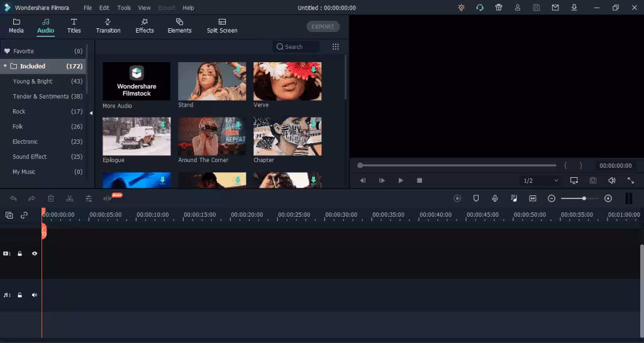Click the timeline undo icon

click(13, 199)
